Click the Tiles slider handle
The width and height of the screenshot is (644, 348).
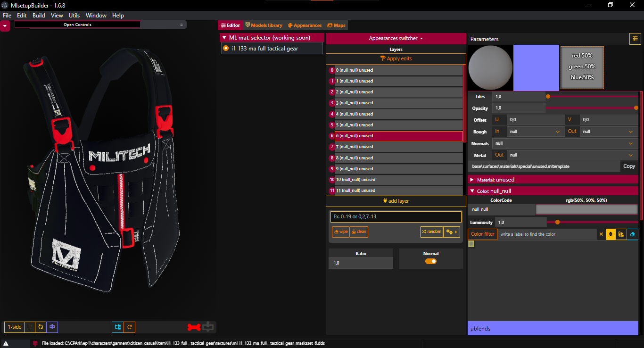pos(548,96)
